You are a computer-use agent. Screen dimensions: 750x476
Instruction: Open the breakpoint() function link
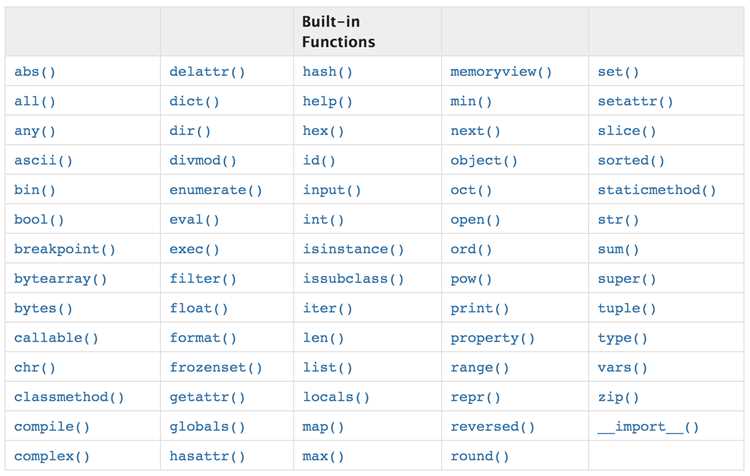[65, 249]
